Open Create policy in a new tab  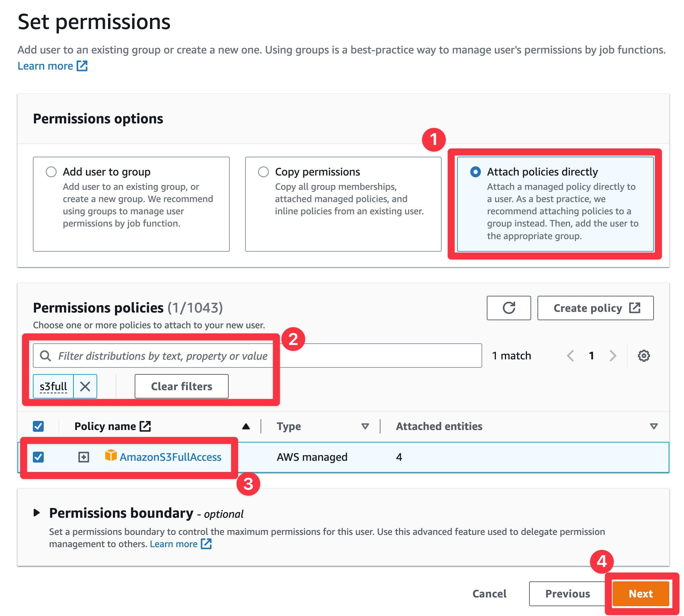(596, 308)
